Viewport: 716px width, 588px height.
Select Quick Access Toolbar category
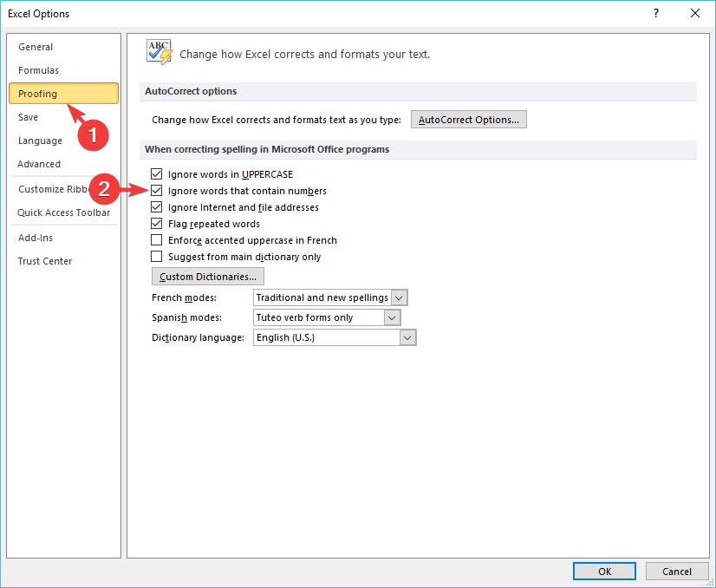coord(63,212)
